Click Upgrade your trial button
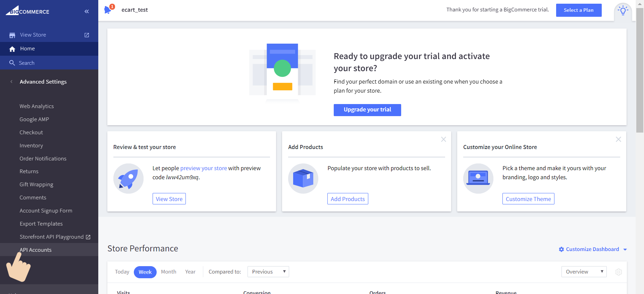Viewport: 644px width, 294px height. tap(367, 110)
